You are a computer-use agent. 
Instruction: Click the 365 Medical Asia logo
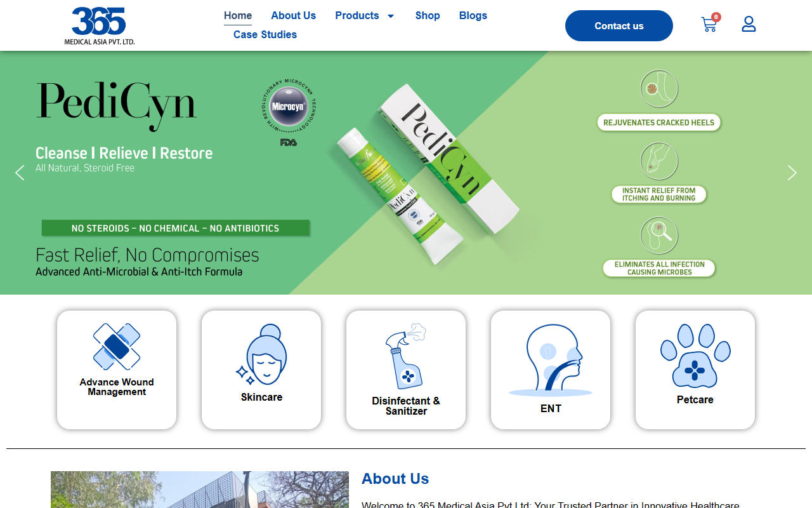[99, 25]
